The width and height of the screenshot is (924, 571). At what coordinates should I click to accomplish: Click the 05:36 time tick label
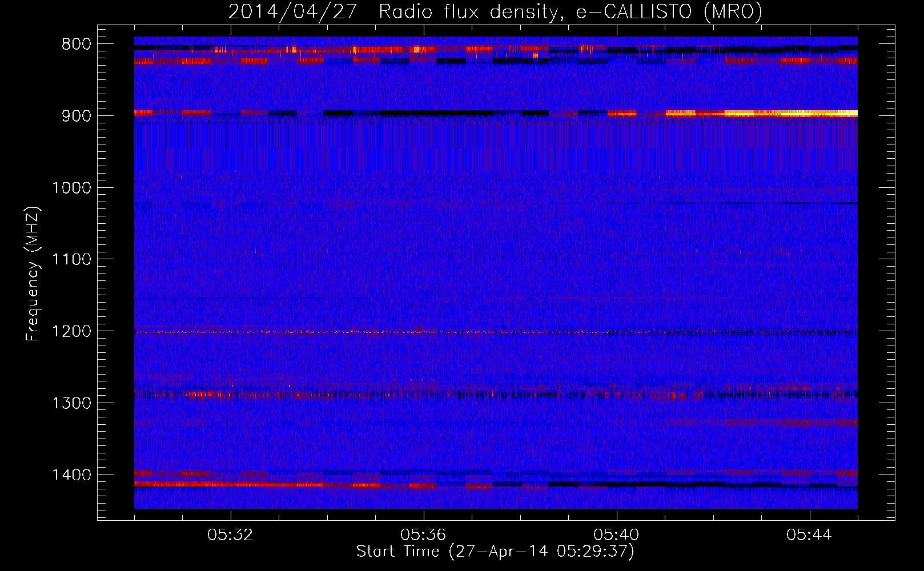tap(423, 535)
